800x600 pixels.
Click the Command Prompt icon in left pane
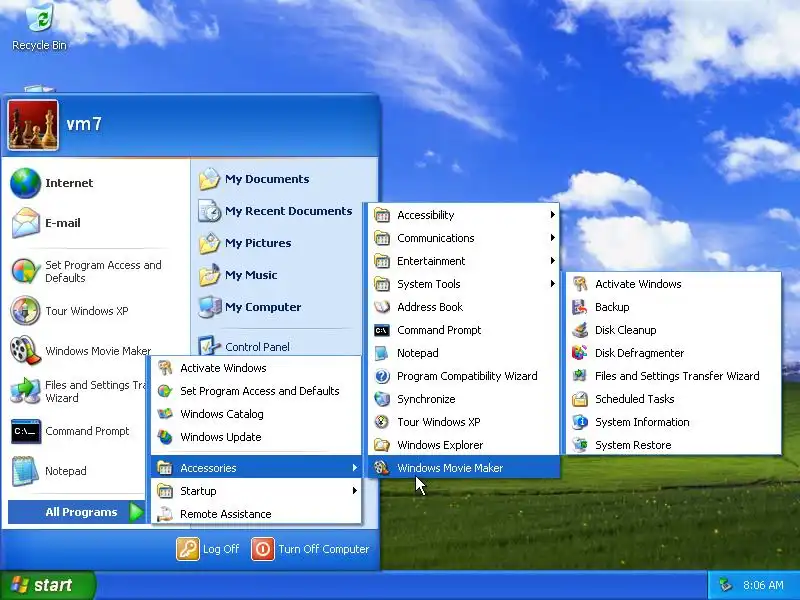click(x=26, y=431)
